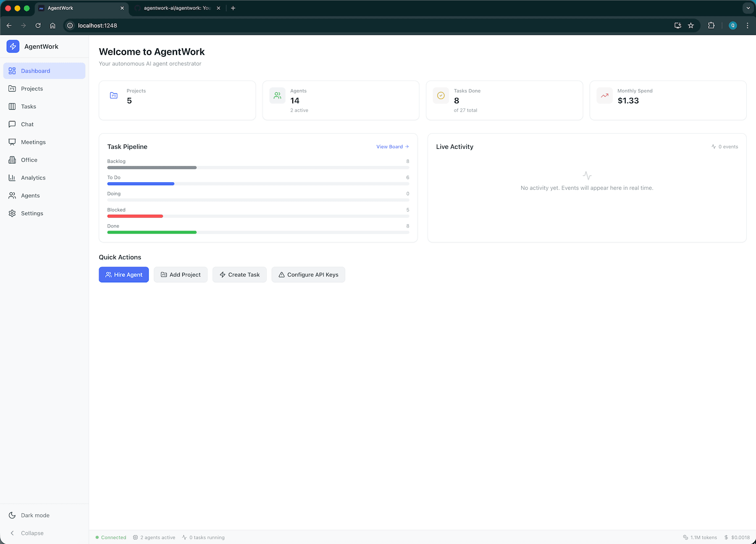756x544 pixels.
Task: Open the browser extensions puzzle menu
Action: point(711,26)
